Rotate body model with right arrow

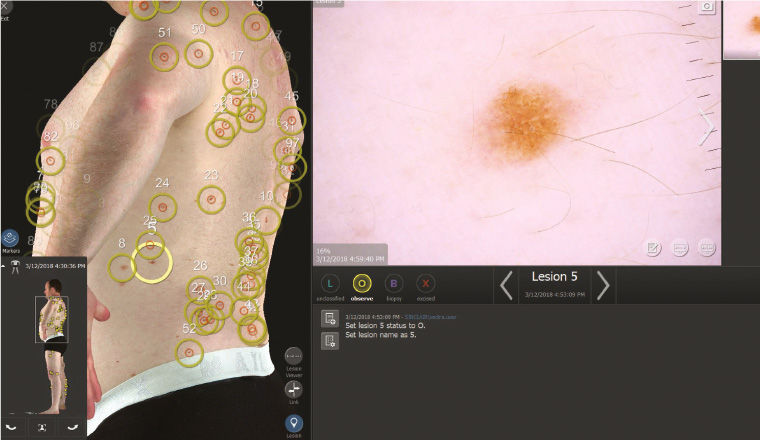tap(74, 427)
